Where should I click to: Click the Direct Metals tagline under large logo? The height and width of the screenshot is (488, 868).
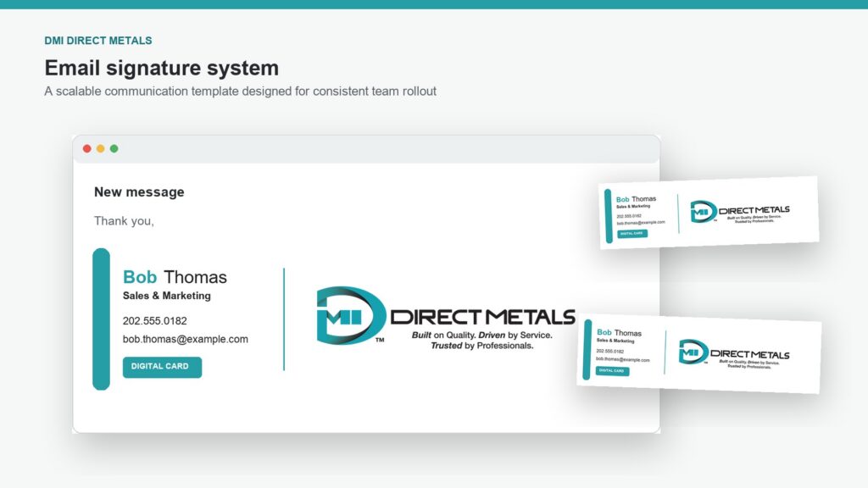click(481, 341)
